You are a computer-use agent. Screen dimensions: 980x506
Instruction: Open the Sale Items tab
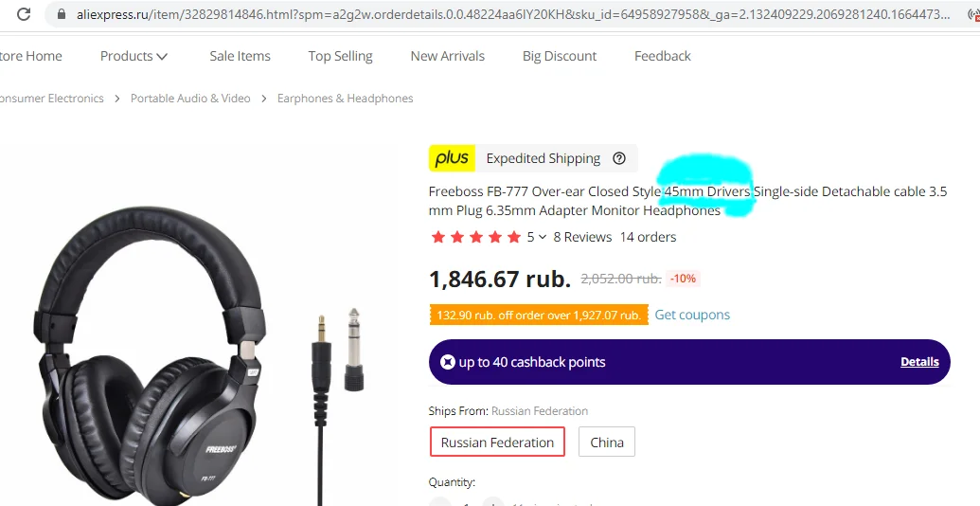(x=240, y=56)
